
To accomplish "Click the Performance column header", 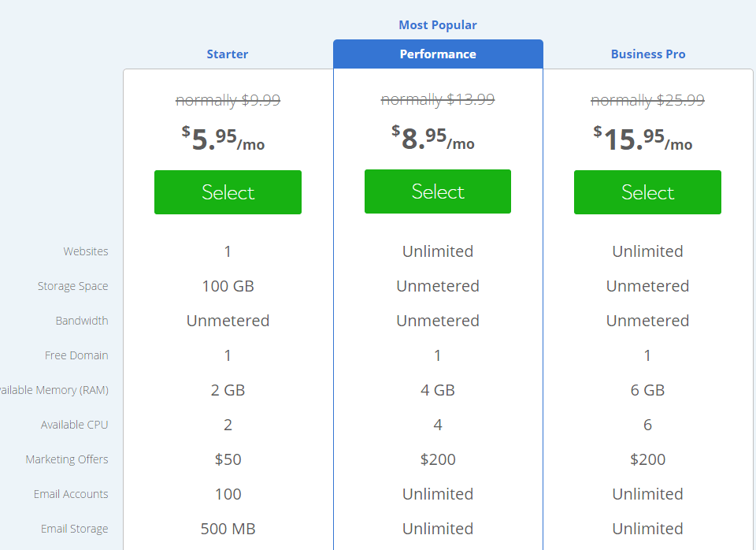I will point(438,54).
